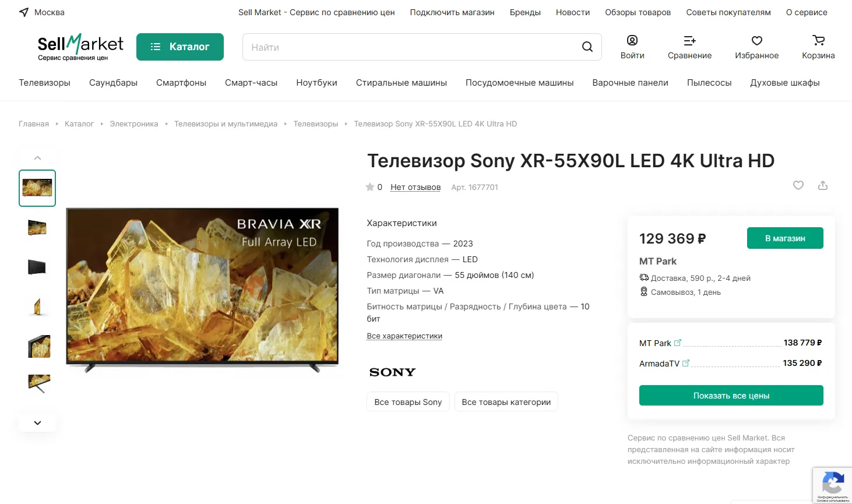Viewport: 852px width, 504px height.
Task: Open the Корзина shopping cart icon
Action: coord(818,40)
